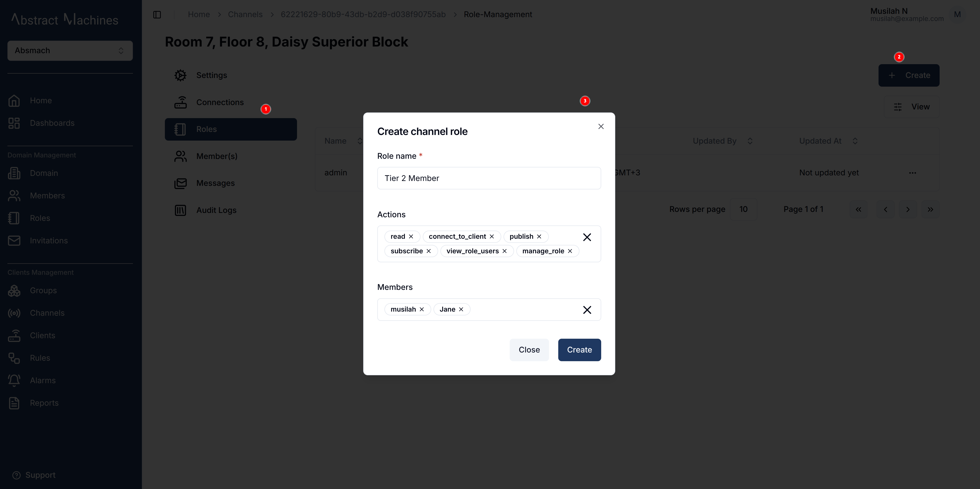Click Close button in the dialog
The width and height of the screenshot is (980, 489).
tap(529, 350)
